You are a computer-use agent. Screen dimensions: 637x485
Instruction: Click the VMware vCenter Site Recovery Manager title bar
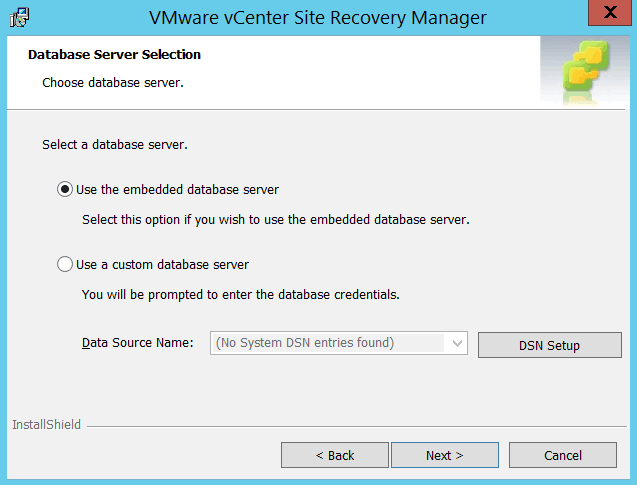(317, 17)
